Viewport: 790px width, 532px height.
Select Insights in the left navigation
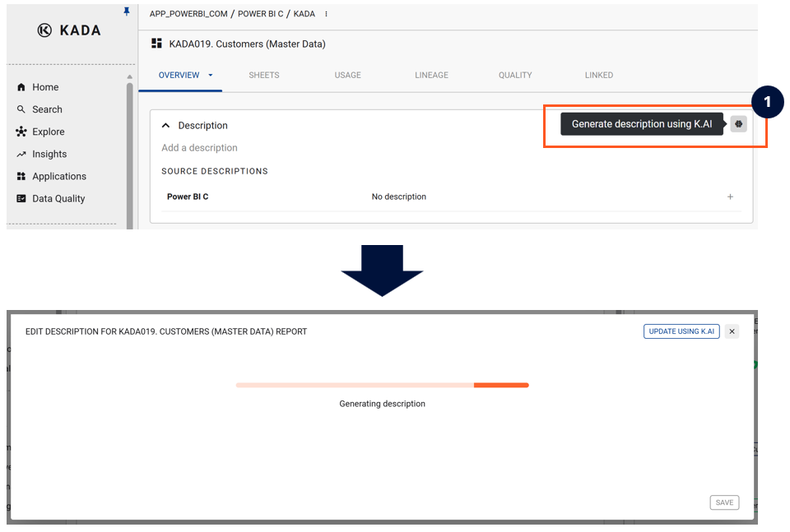click(49, 154)
